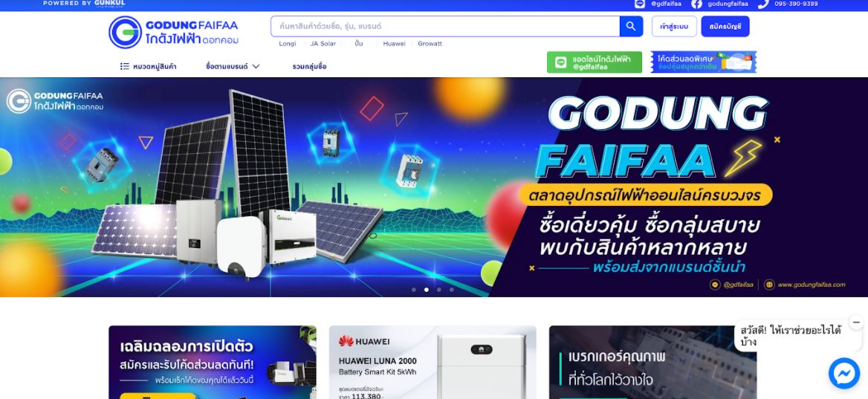
Task: Open the หมวดหมู่สินค้า category menu
Action: click(149, 66)
